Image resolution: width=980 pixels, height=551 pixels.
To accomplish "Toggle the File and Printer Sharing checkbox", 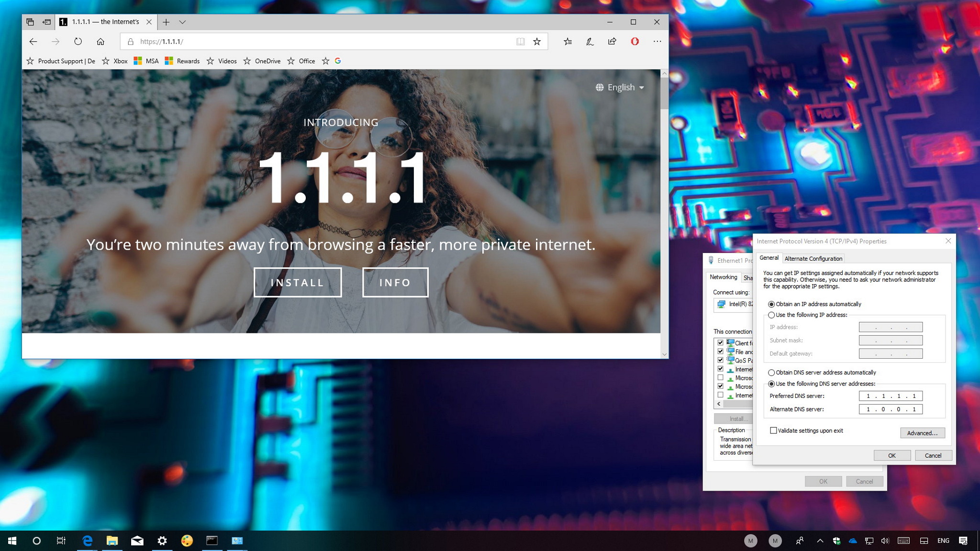I will 720,352.
